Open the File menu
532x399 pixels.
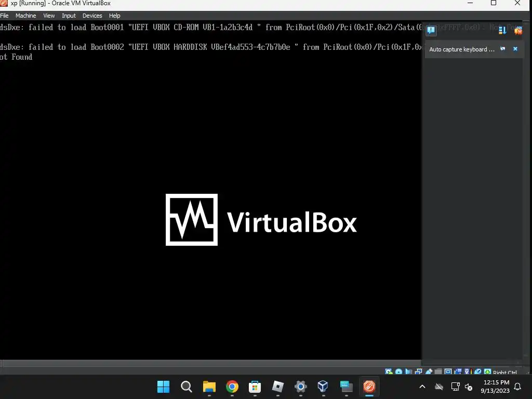tap(4, 16)
